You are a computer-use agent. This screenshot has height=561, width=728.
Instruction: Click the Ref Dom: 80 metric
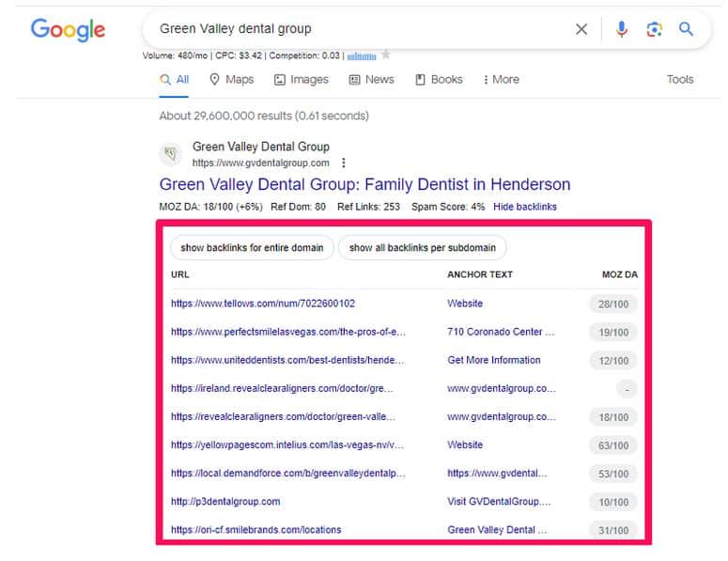click(298, 207)
